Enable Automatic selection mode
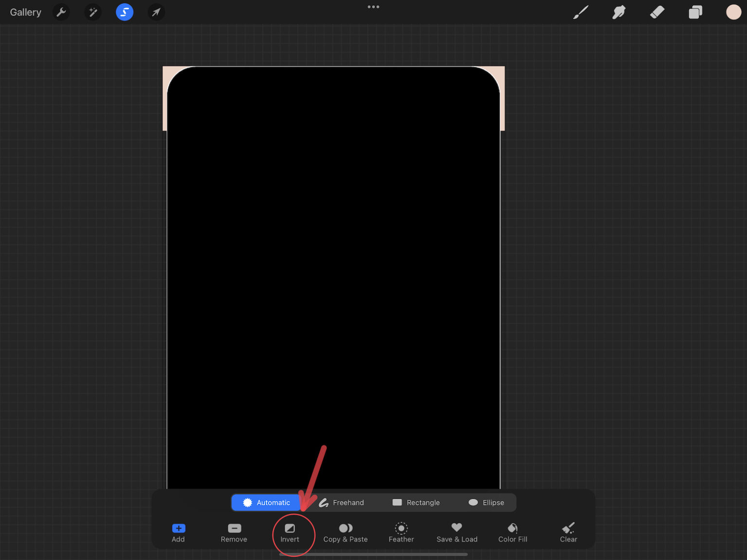 click(266, 502)
